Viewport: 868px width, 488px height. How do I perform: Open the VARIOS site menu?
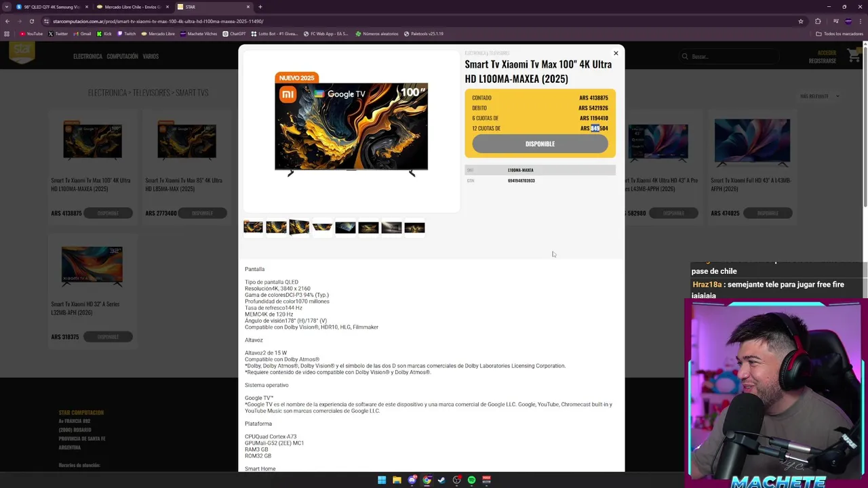(151, 56)
